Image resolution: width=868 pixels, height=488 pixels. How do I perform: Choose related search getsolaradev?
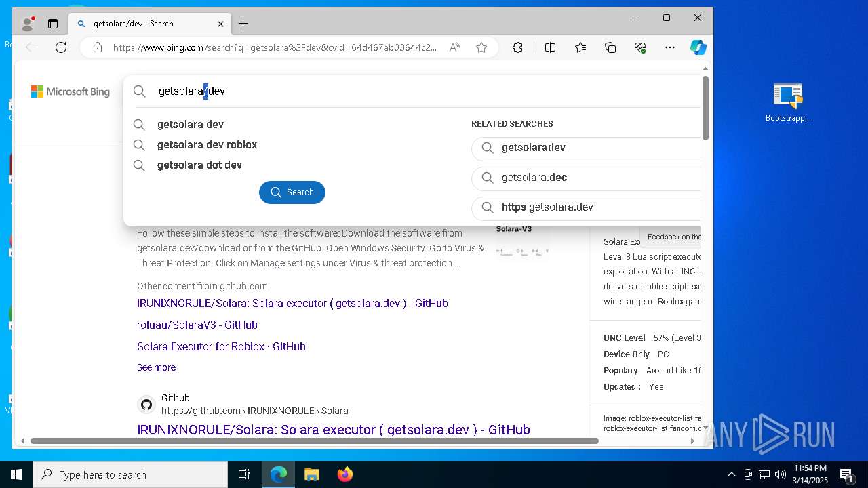tap(587, 148)
